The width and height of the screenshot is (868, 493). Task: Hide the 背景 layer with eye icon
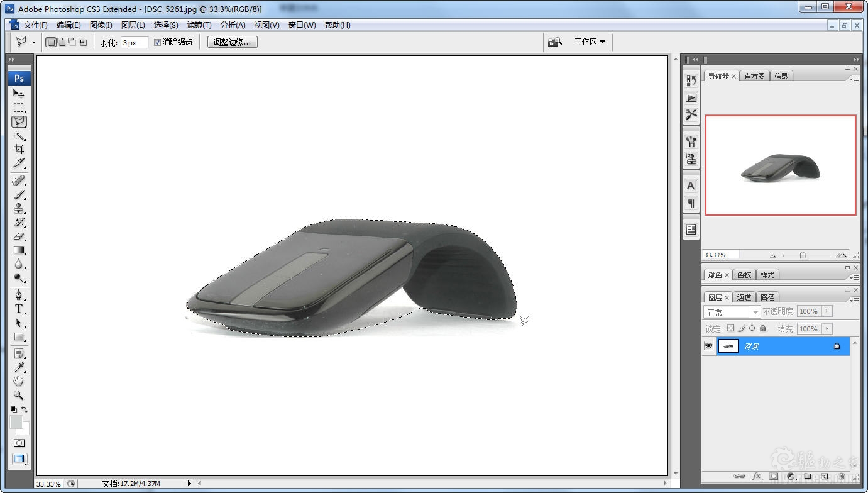709,346
